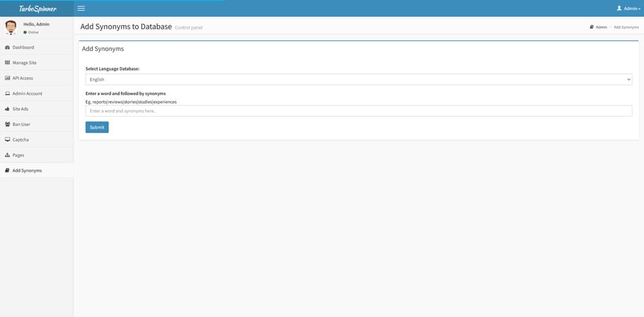
Task: Open the Select Language Database dropdown
Action: (359, 80)
